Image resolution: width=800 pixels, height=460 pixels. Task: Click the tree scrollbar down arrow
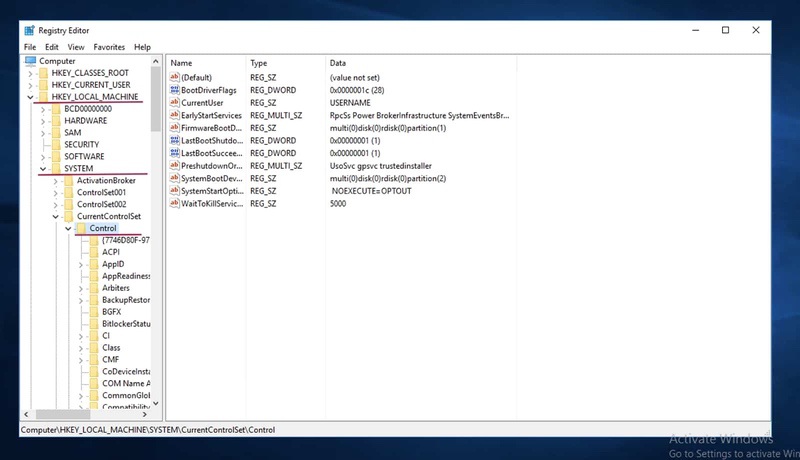pyautogui.click(x=156, y=403)
